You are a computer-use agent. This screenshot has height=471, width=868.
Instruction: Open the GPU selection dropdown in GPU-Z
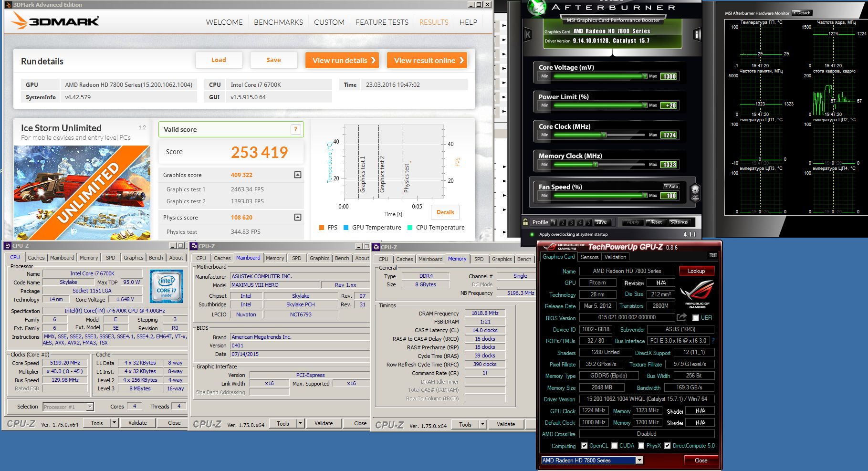pyautogui.click(x=639, y=461)
